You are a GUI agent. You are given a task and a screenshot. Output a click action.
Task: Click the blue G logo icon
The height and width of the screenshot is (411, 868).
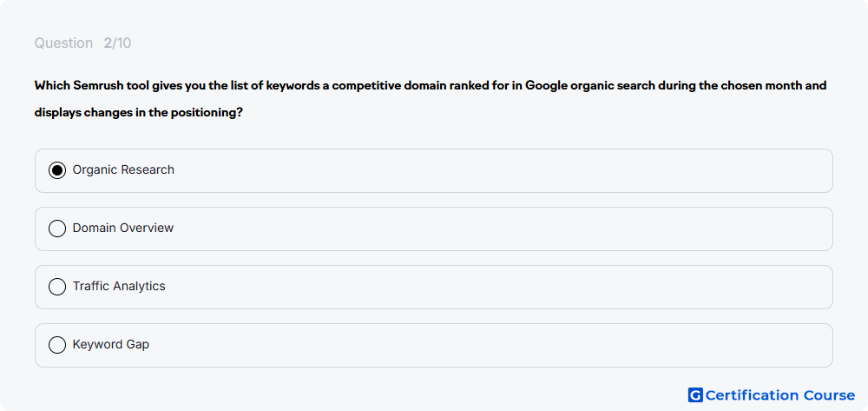(x=695, y=395)
